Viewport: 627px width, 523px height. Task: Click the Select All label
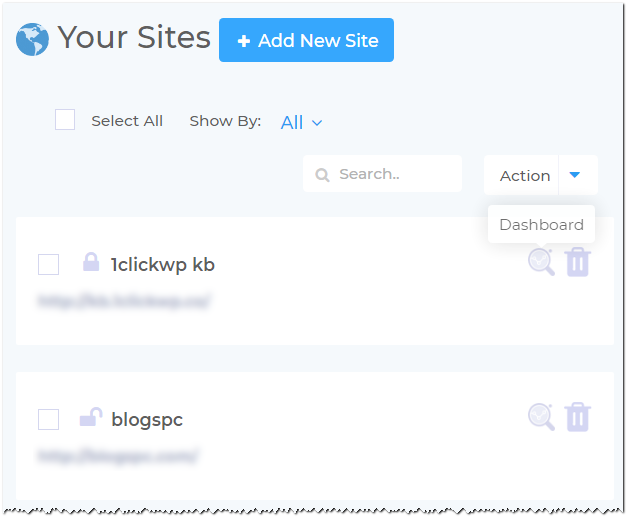127,121
